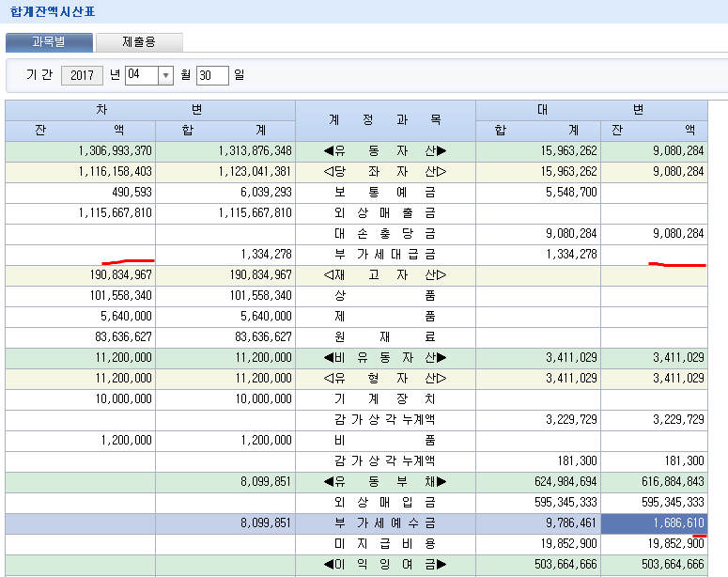Click the 계정과목 column header

385,120
